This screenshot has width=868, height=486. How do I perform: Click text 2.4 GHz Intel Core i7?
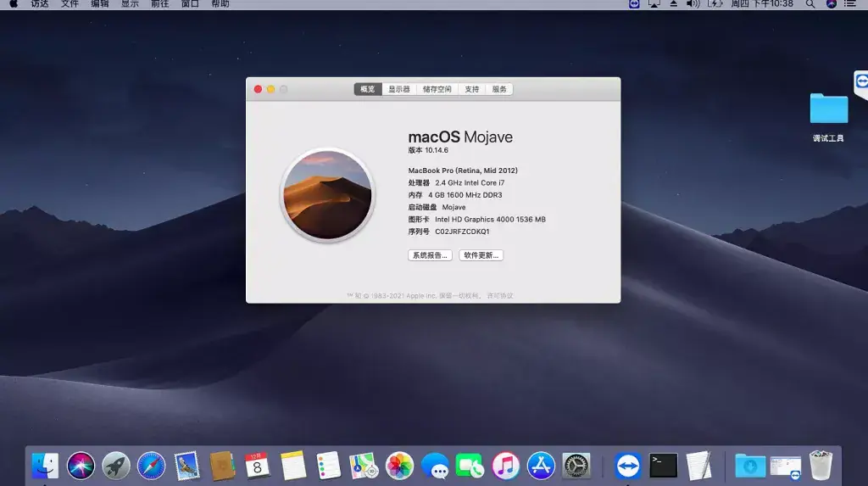pos(470,183)
